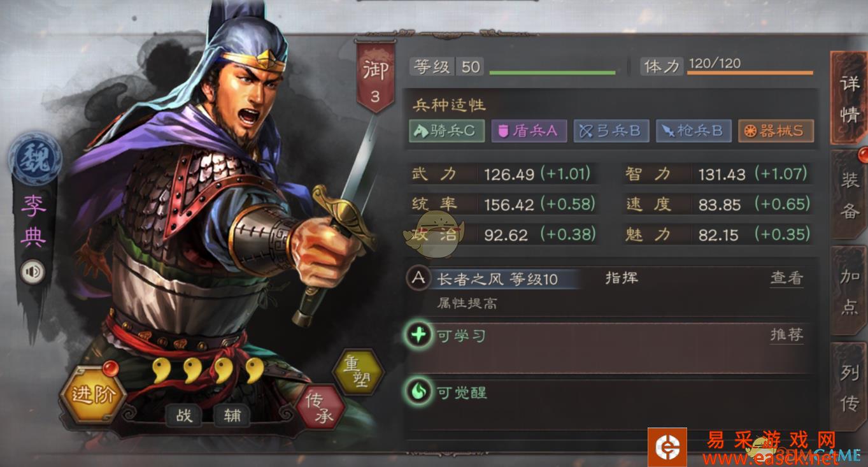
Task: Tap the green plus 可学习 icon
Action: (418, 335)
